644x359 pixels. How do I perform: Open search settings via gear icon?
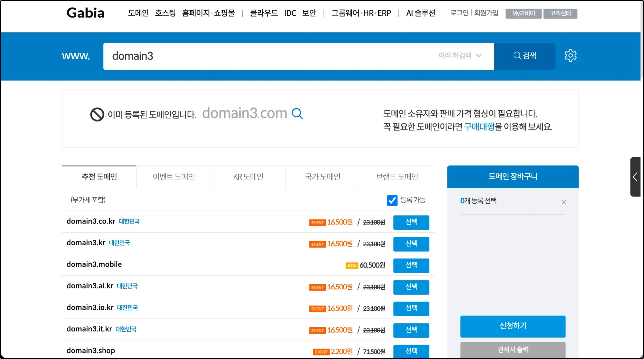click(571, 56)
